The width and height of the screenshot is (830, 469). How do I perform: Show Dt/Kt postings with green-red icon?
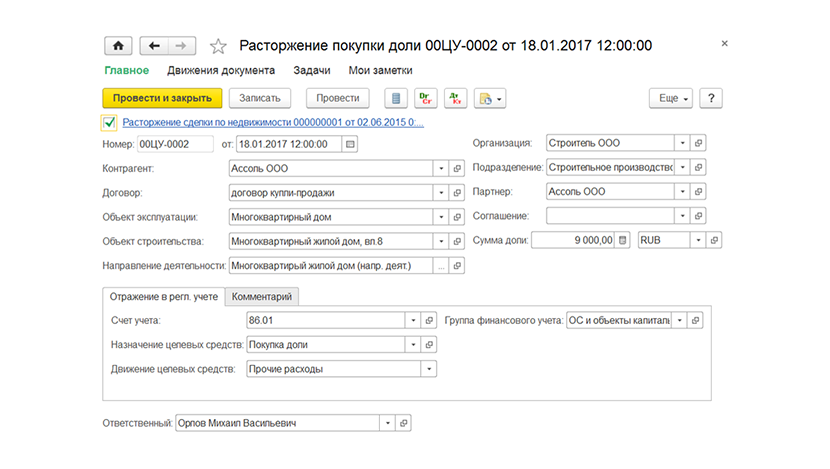(455, 98)
